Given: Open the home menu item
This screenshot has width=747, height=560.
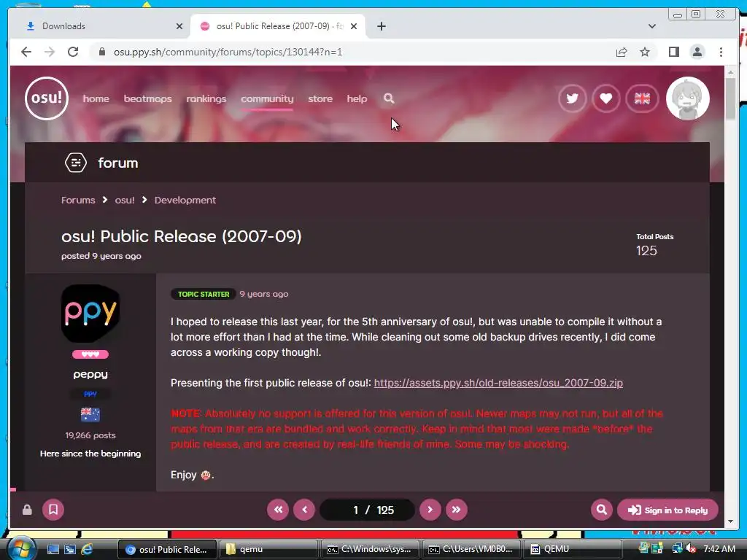Looking at the screenshot, I should tap(96, 98).
